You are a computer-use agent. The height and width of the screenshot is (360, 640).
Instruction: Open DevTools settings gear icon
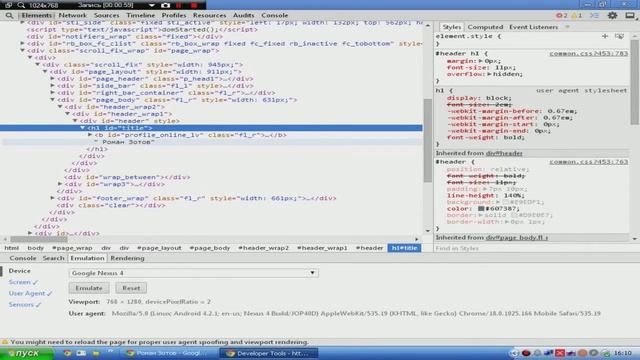coord(612,16)
